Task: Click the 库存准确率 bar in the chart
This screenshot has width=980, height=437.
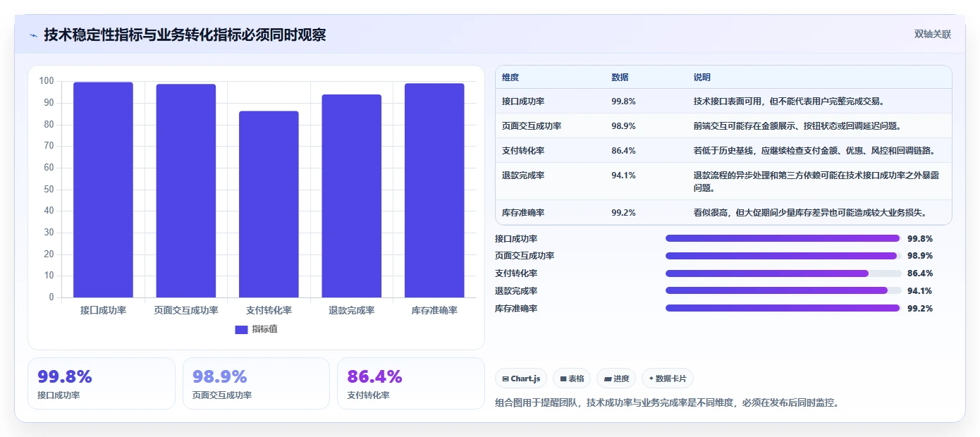Action: (434, 190)
